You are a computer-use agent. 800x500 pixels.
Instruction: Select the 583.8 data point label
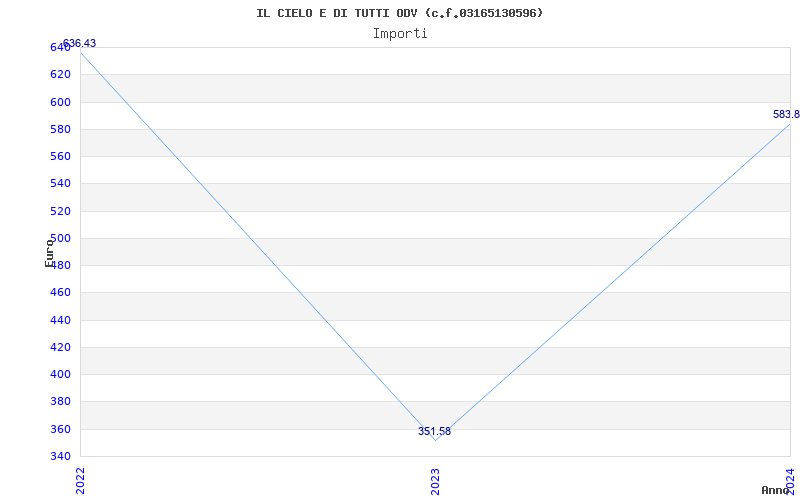pos(786,114)
